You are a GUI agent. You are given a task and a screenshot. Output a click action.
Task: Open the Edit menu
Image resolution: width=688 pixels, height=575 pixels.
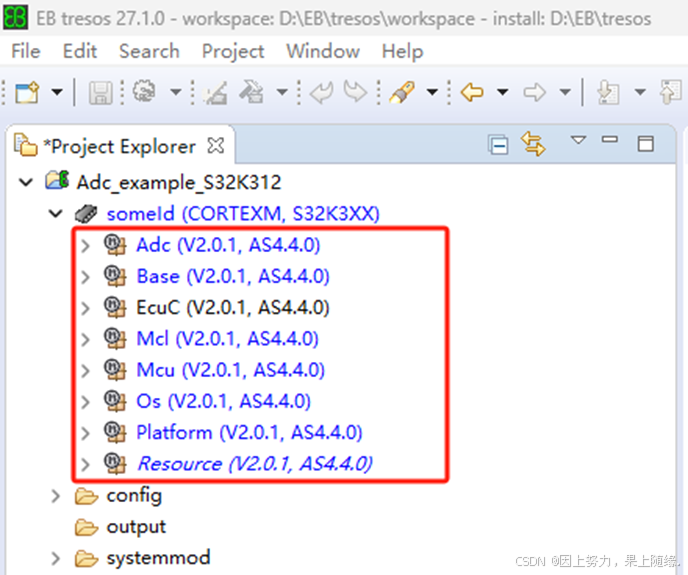[x=79, y=51]
